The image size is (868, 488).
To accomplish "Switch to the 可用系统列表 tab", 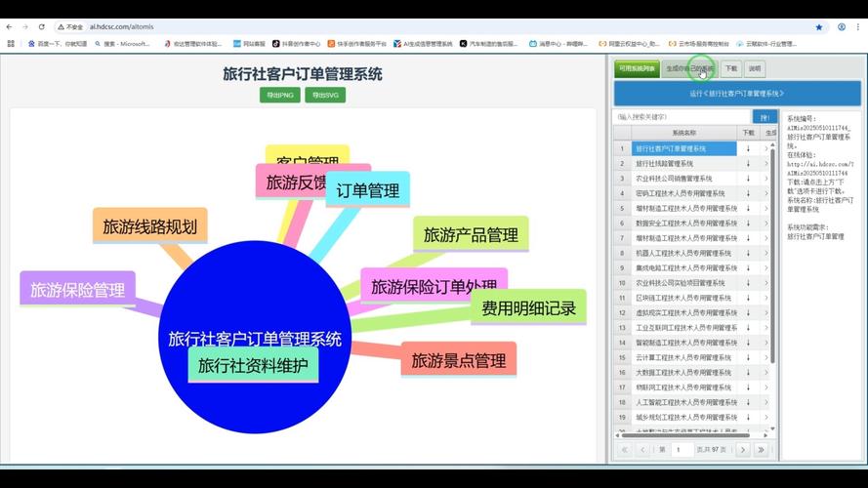I will coord(638,68).
